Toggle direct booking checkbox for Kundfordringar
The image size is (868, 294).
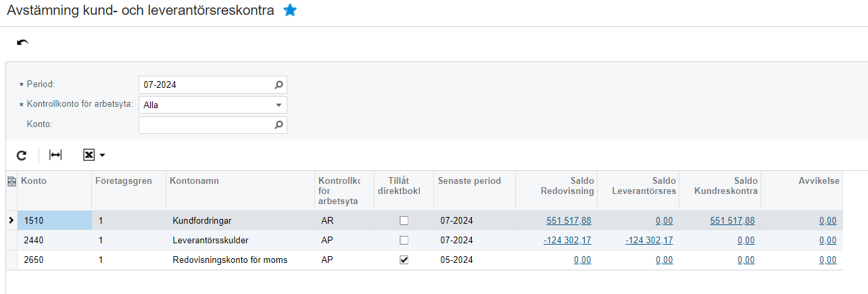pyautogui.click(x=404, y=220)
